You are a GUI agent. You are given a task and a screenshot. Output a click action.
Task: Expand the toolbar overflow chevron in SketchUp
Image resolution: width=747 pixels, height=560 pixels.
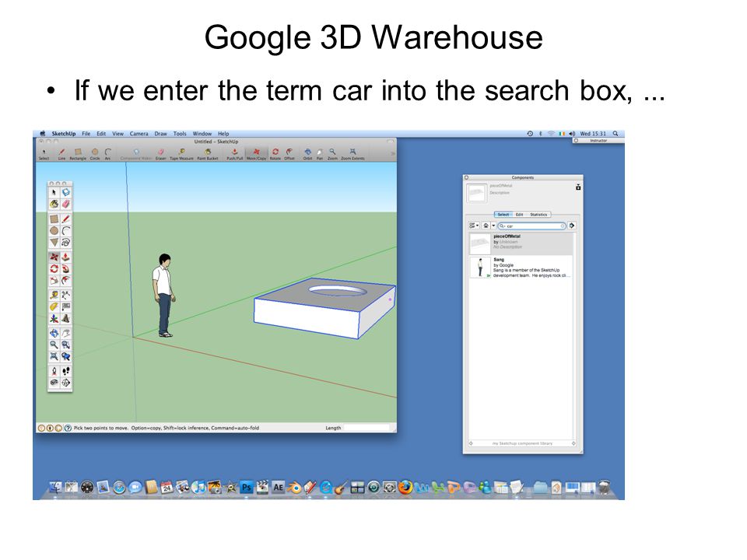[394, 153]
